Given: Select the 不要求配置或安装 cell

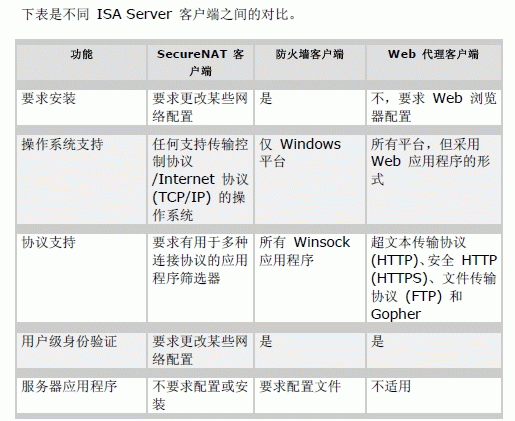Looking at the screenshot, I should [200, 395].
